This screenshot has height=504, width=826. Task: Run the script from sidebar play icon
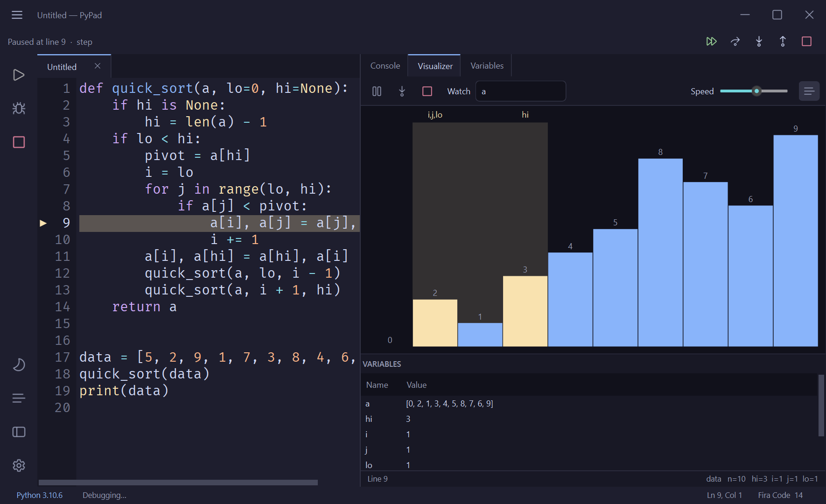19,75
